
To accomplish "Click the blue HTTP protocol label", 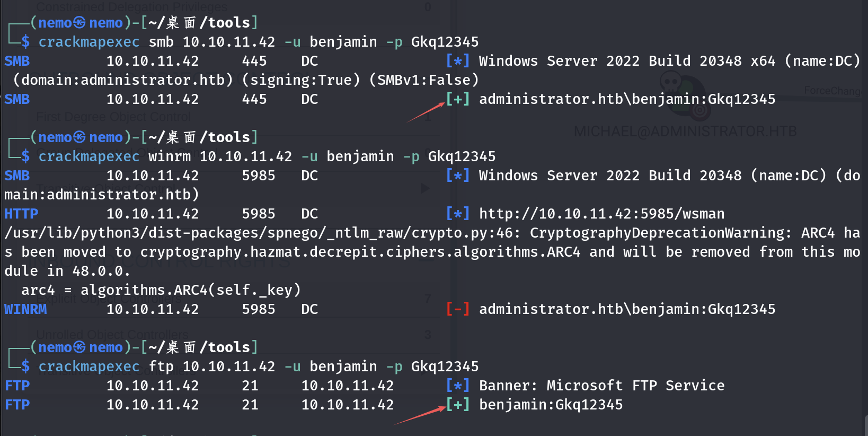I will pyautogui.click(x=21, y=214).
